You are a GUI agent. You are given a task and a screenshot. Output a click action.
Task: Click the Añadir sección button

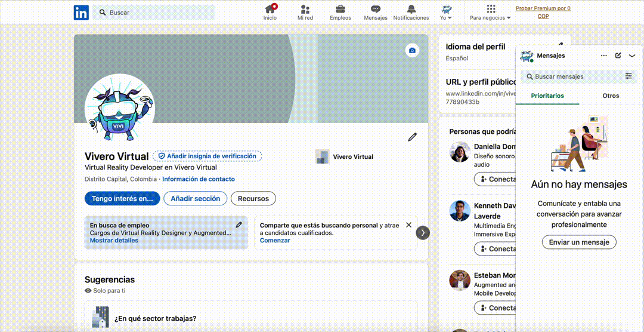[195, 198]
